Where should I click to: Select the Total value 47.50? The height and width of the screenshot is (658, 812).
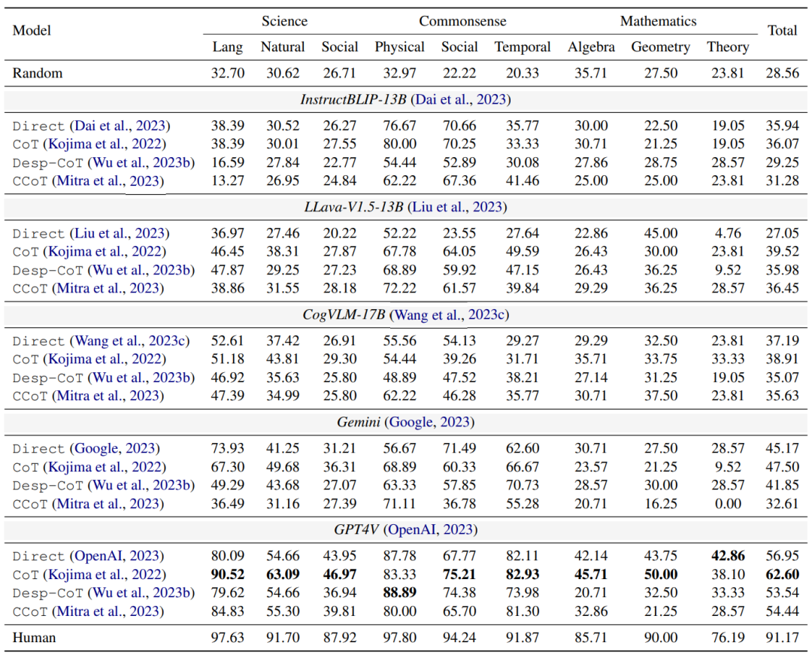pyautogui.click(x=782, y=466)
